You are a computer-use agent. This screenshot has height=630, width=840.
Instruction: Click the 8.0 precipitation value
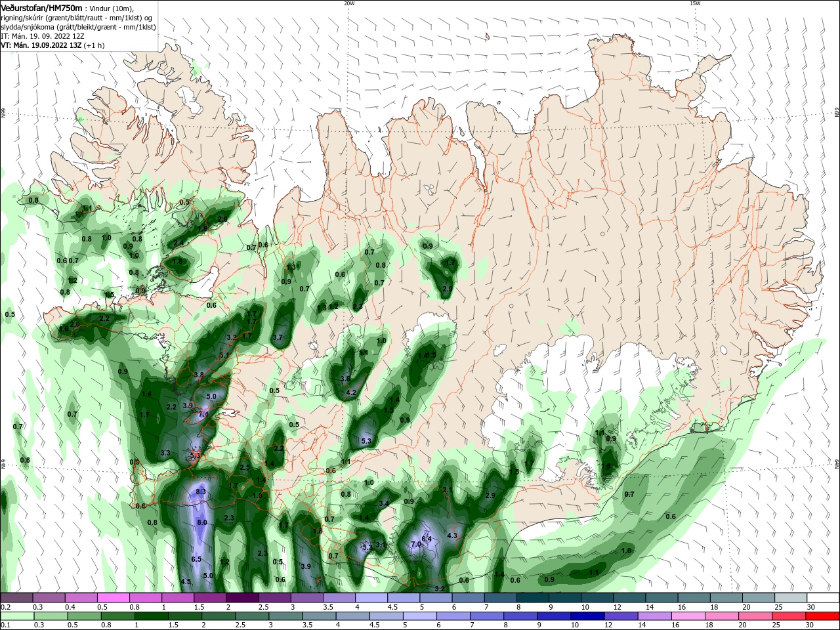click(x=202, y=522)
